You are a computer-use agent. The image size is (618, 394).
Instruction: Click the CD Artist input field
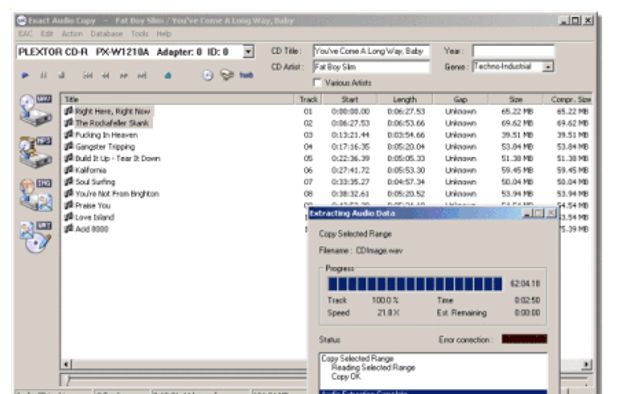[371, 67]
